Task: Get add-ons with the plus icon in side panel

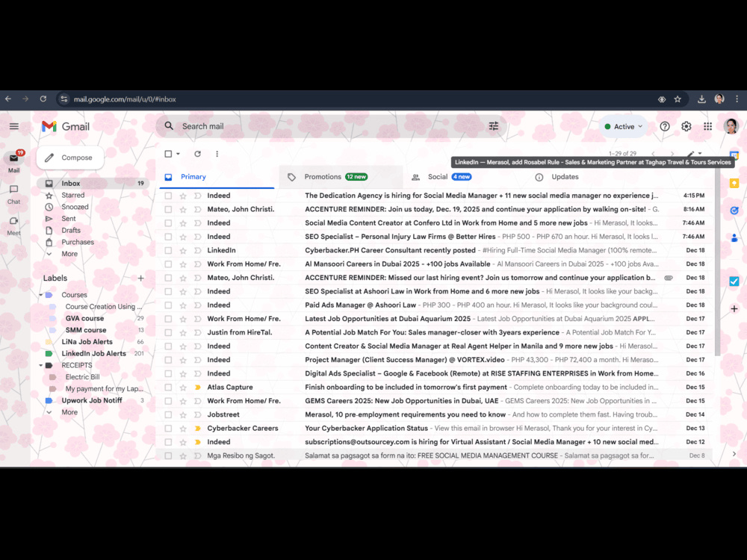Action: pos(734,308)
